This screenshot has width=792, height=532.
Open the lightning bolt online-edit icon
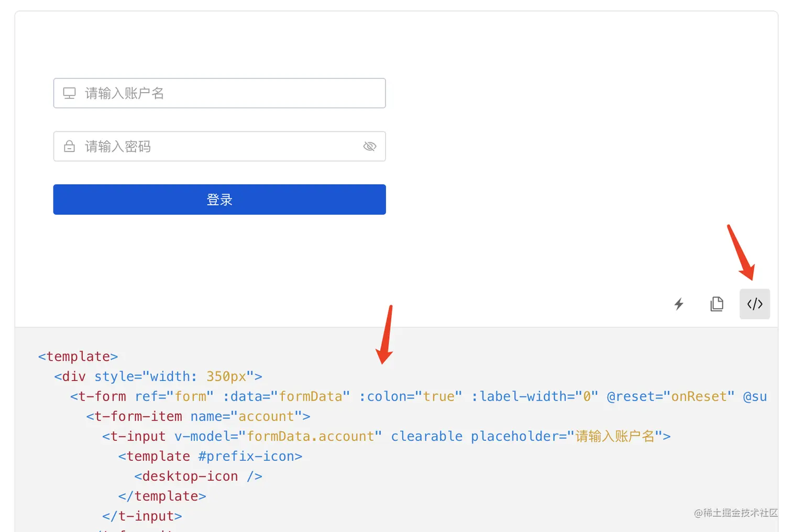tap(679, 304)
